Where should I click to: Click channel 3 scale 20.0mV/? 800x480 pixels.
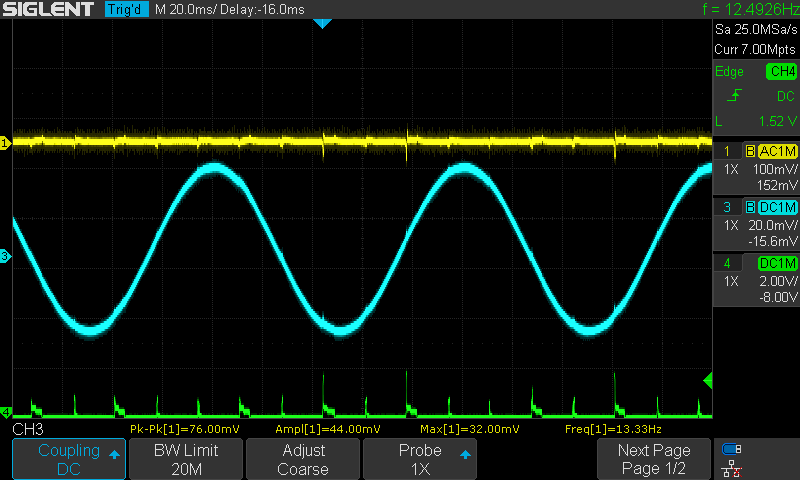773,225
